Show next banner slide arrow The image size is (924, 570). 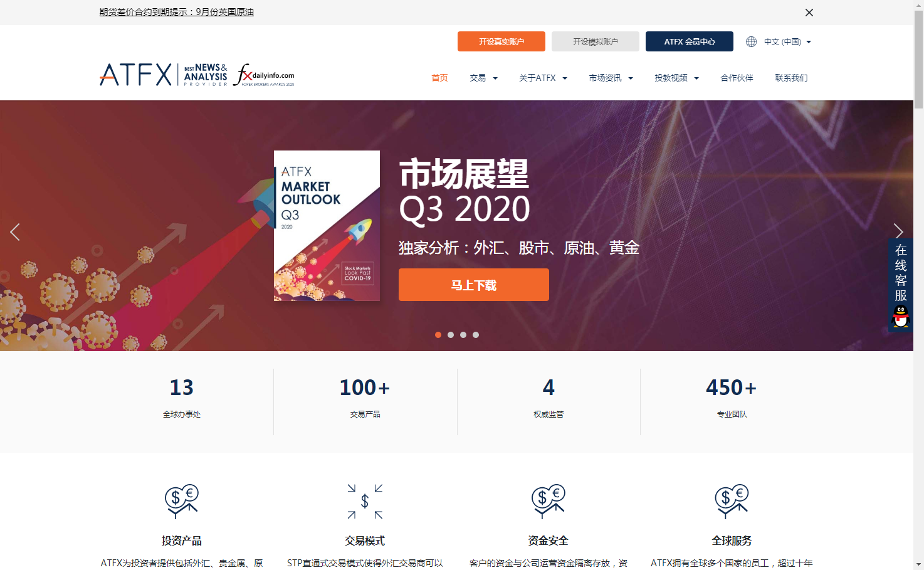(898, 231)
